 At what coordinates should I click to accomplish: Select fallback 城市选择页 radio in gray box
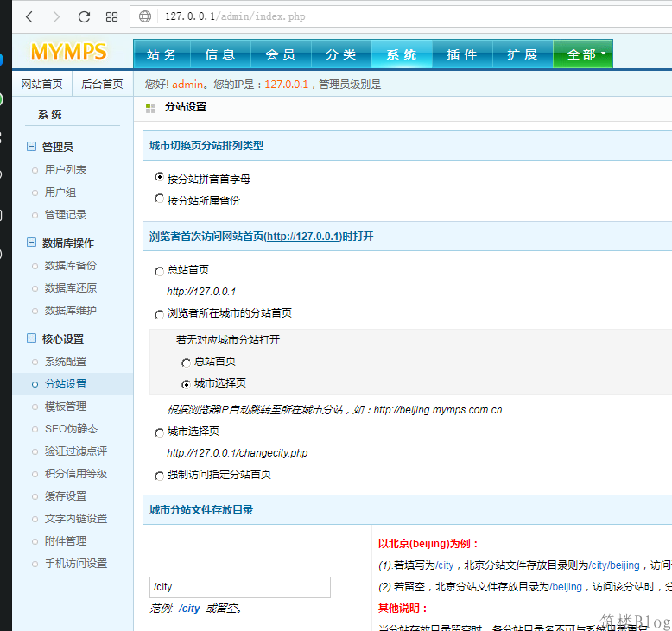[x=186, y=384]
